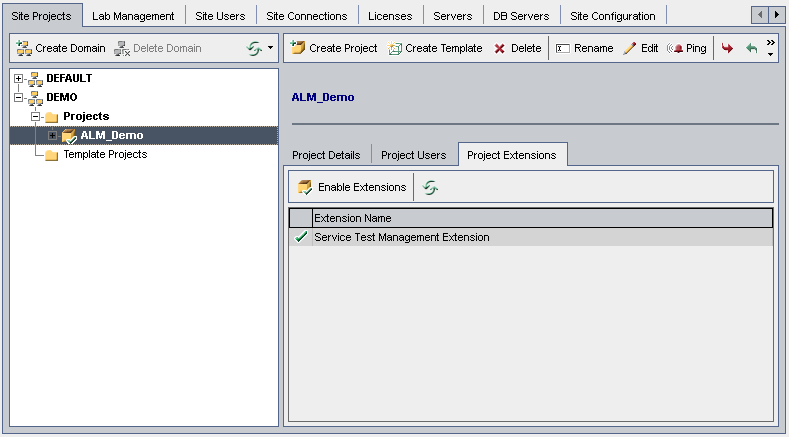
Task: Click the Create Project label
Action: (x=343, y=48)
